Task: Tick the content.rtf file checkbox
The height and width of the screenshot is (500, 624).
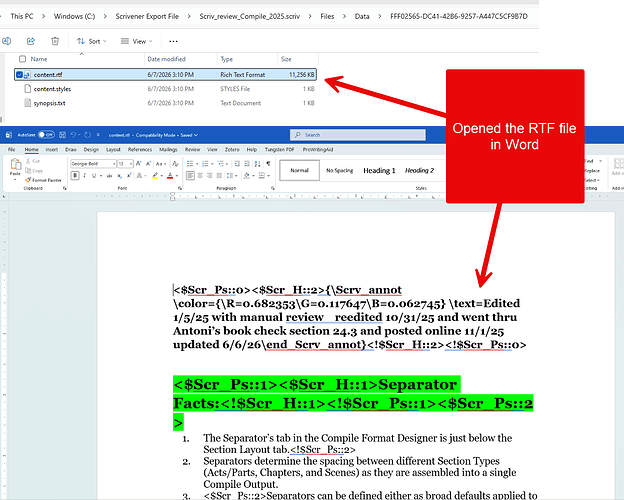Action: tap(19, 74)
